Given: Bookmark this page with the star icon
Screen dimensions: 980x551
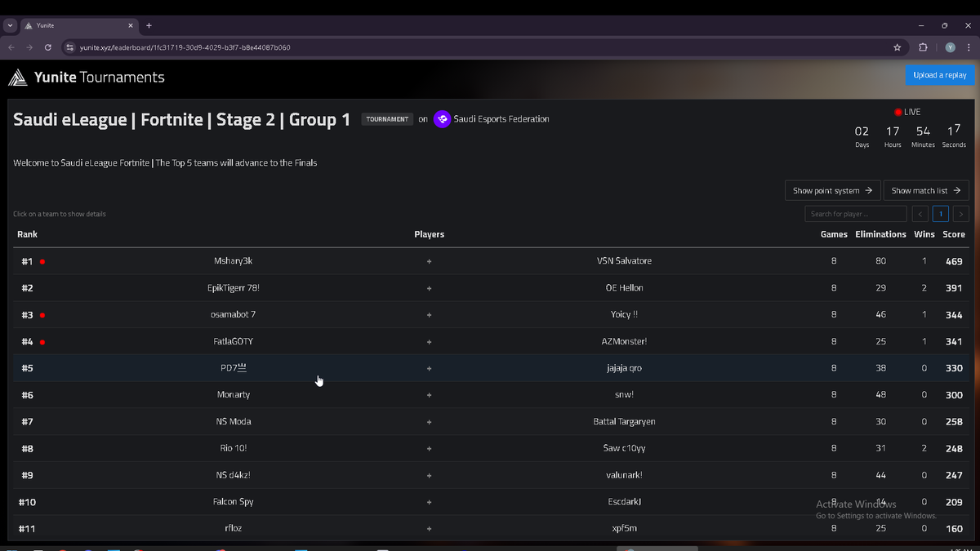Looking at the screenshot, I should [898, 47].
